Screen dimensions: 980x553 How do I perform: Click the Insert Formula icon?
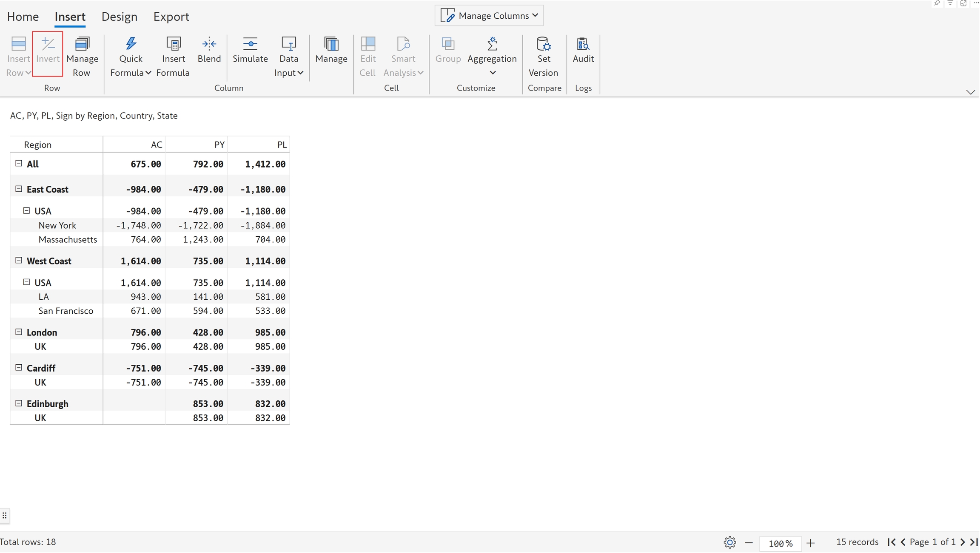click(x=173, y=44)
